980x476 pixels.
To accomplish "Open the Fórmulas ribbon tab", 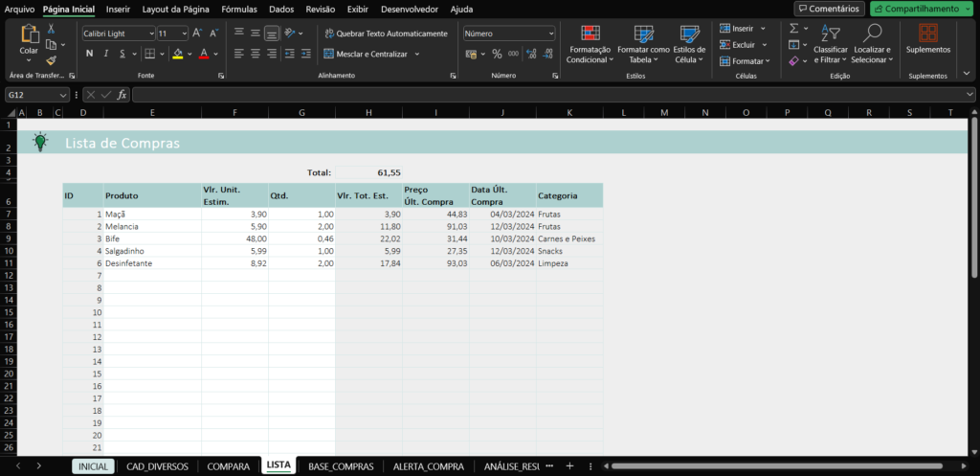I will point(238,9).
